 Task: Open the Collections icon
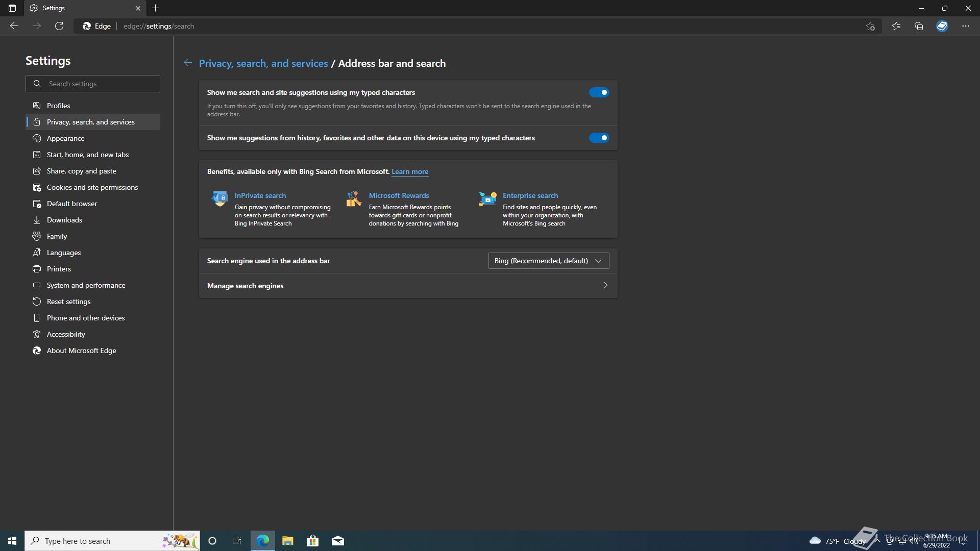pyautogui.click(x=919, y=26)
